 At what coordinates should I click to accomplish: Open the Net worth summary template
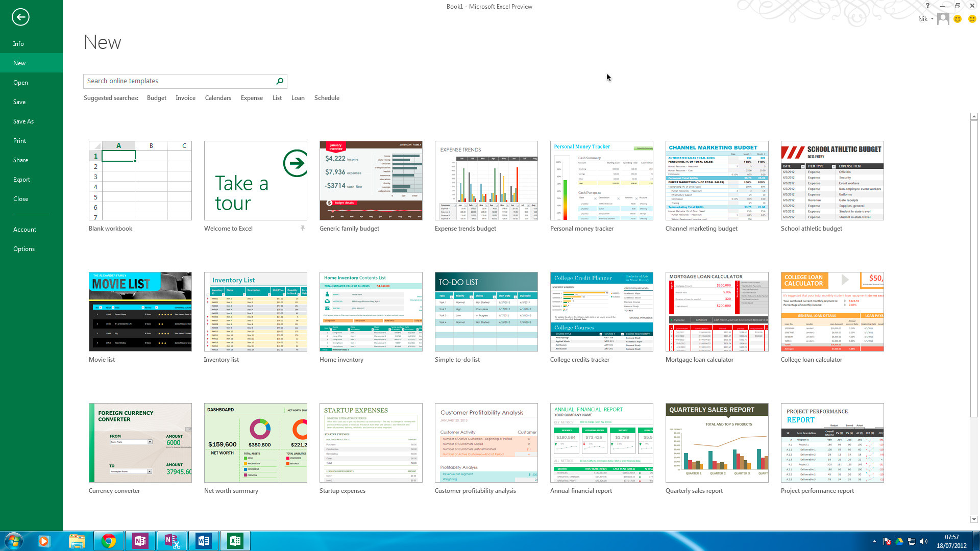point(256,443)
